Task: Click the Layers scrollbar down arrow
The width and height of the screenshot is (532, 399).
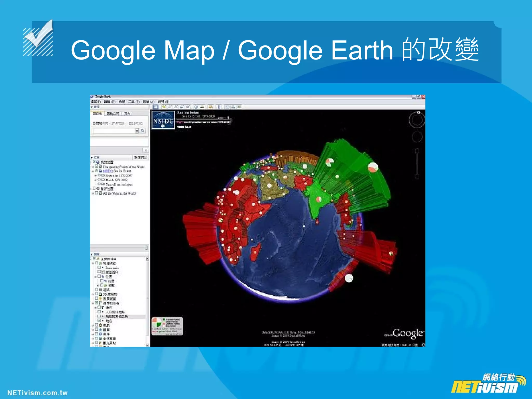Action: click(x=147, y=345)
